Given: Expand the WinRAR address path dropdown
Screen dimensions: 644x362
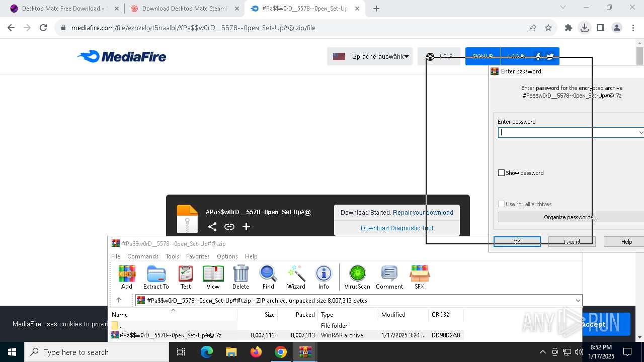Looking at the screenshot, I should (578, 300).
